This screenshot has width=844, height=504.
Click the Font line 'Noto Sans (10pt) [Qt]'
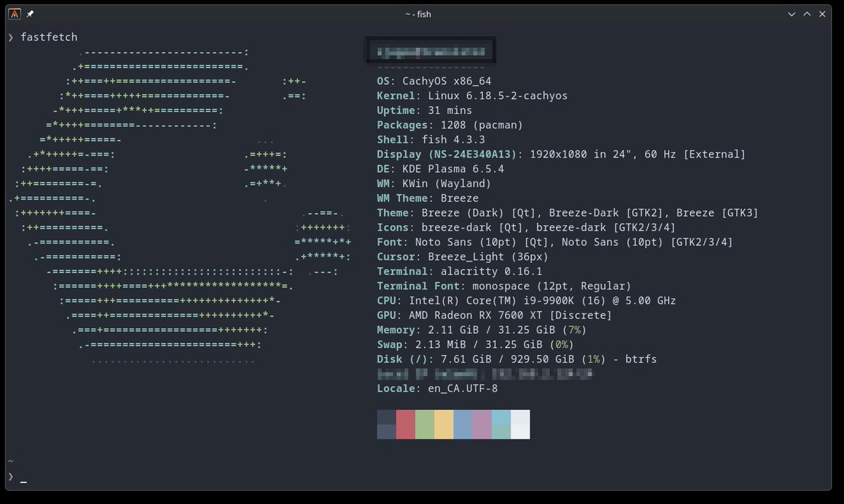point(554,242)
